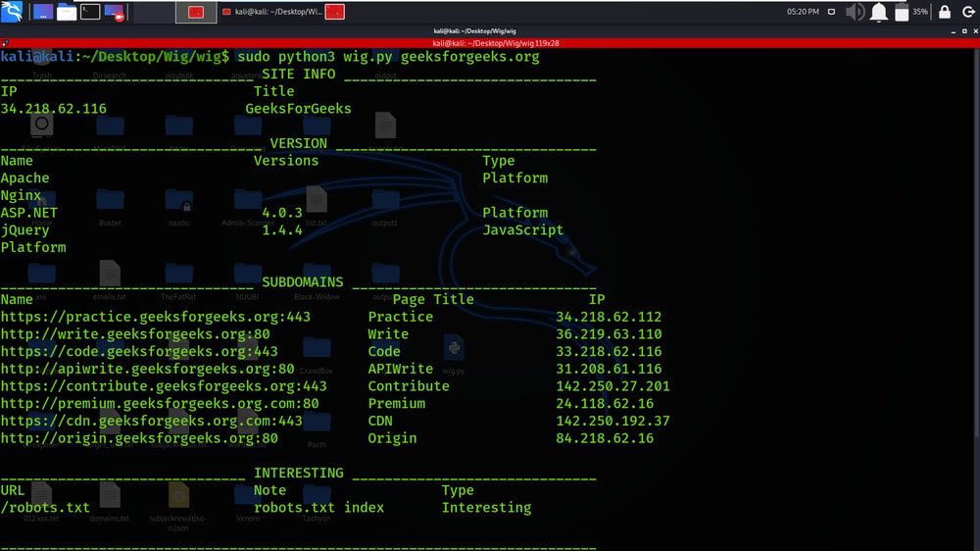This screenshot has width=980, height=551.
Task: Click the VERSION section header
Action: [x=298, y=143]
